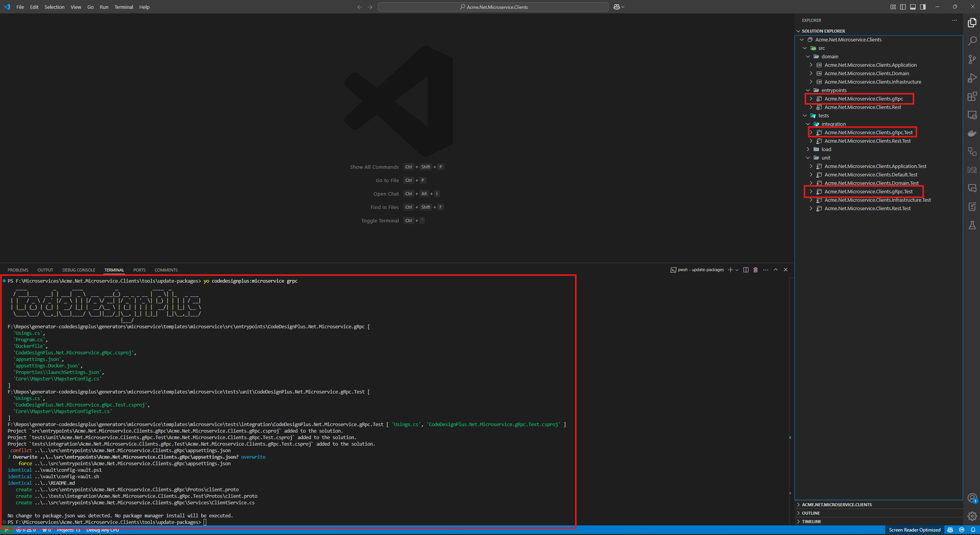Open the chat comments icon in activity bar

point(972,188)
